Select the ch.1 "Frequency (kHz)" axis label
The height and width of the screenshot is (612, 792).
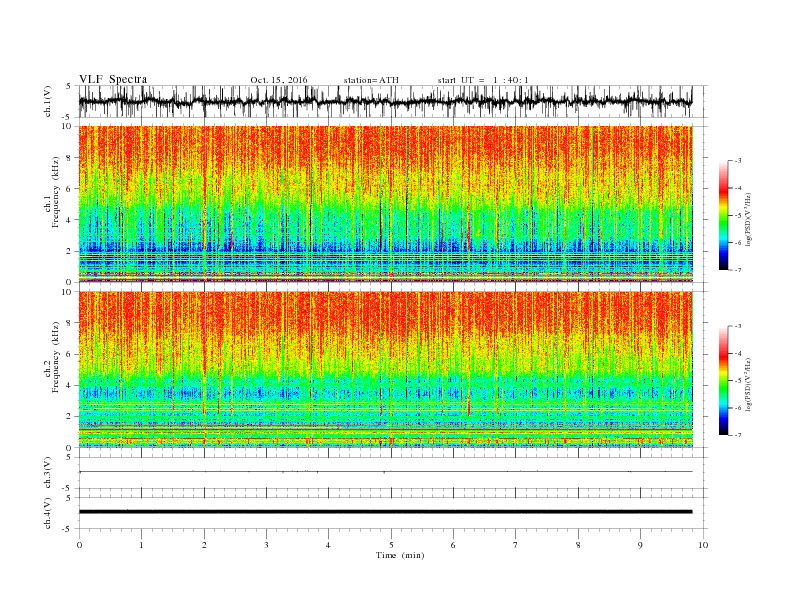pos(56,192)
